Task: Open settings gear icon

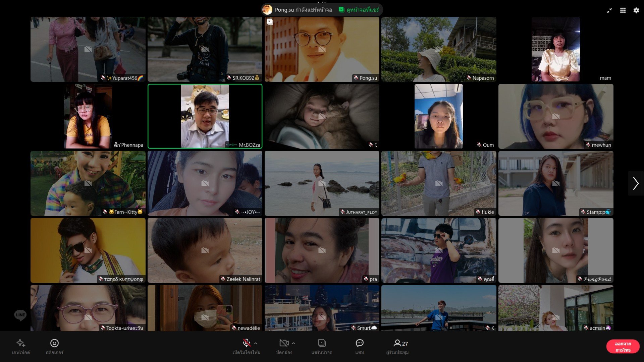Action: pos(636,10)
